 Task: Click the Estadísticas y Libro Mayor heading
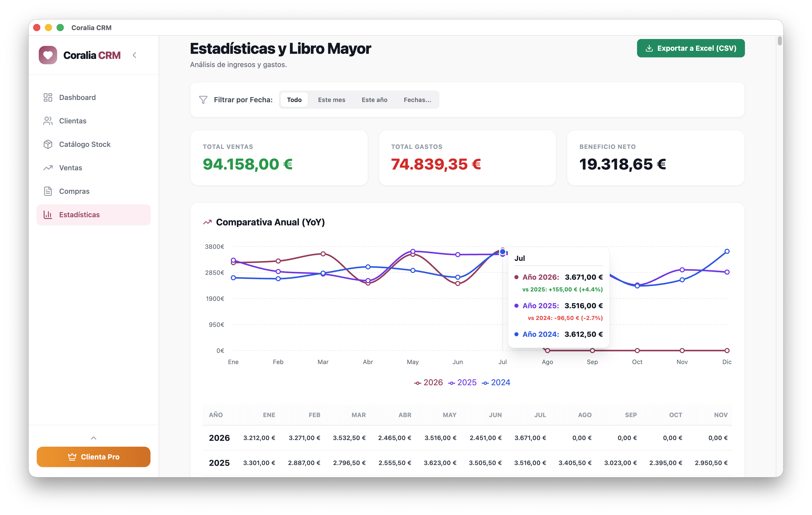pyautogui.click(x=280, y=48)
